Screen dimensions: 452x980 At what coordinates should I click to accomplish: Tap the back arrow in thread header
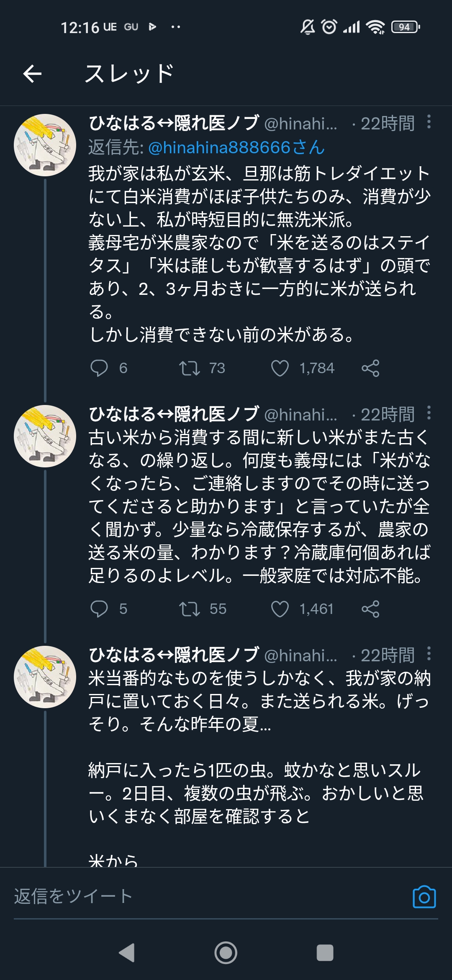click(x=32, y=74)
